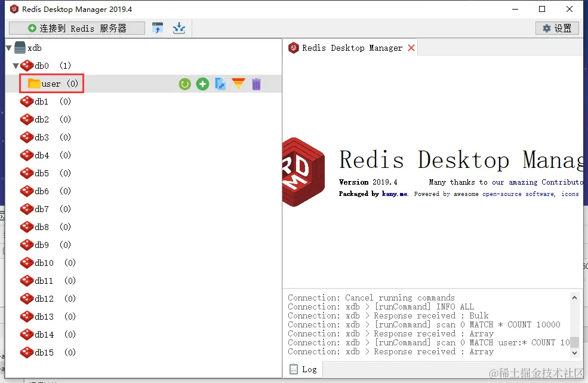Open the icons link
Screen dimensions: 588x383
pos(569,194)
